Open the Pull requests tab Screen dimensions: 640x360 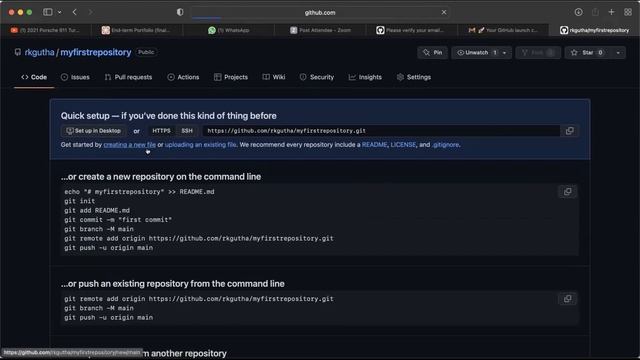pos(128,77)
